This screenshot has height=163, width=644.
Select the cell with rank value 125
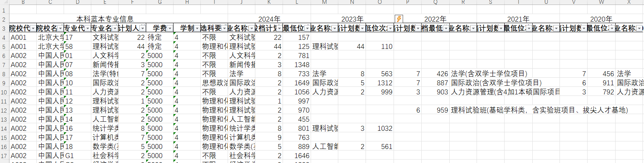pyautogui.click(x=297, y=47)
